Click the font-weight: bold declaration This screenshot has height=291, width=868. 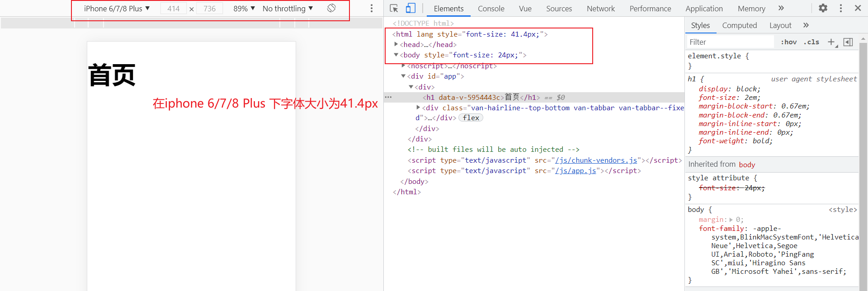pyautogui.click(x=736, y=141)
